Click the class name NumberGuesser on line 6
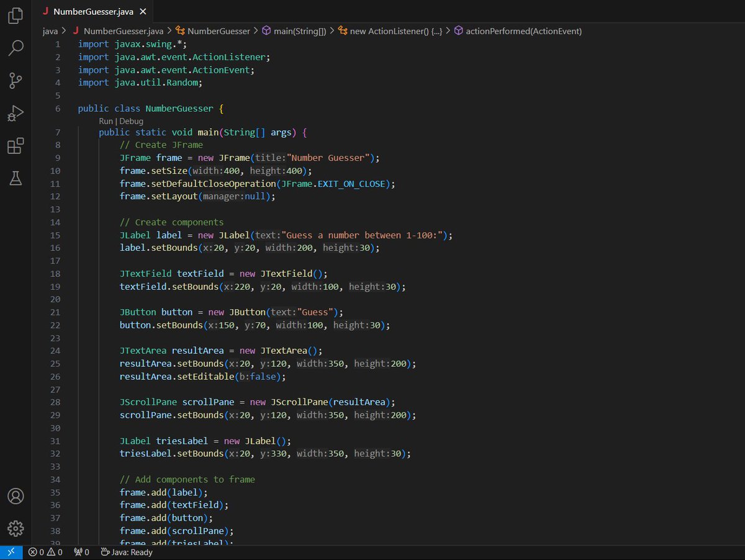This screenshot has width=745, height=560. [179, 109]
